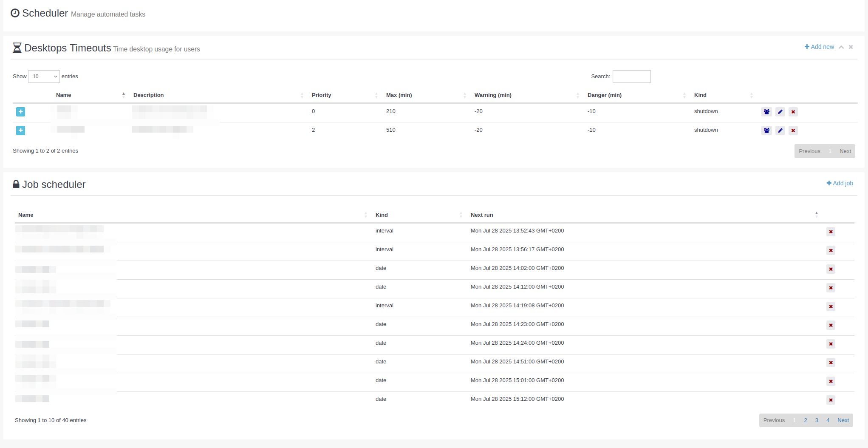Edit the 510 min timeout with pencil icon
Screen dimensions: 868x448
click(x=780, y=130)
